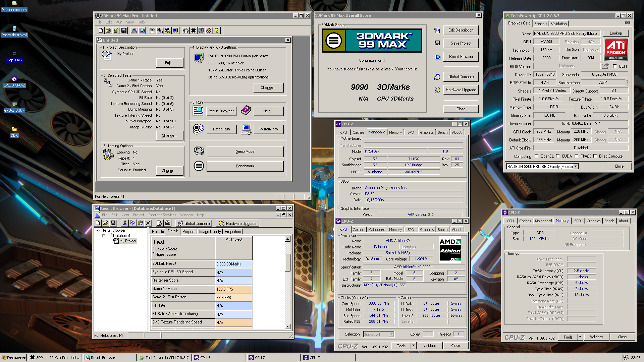Screen dimensions: 644x362
Task: Switch to the Sensors tab in GPU-Z
Action: point(541,23)
